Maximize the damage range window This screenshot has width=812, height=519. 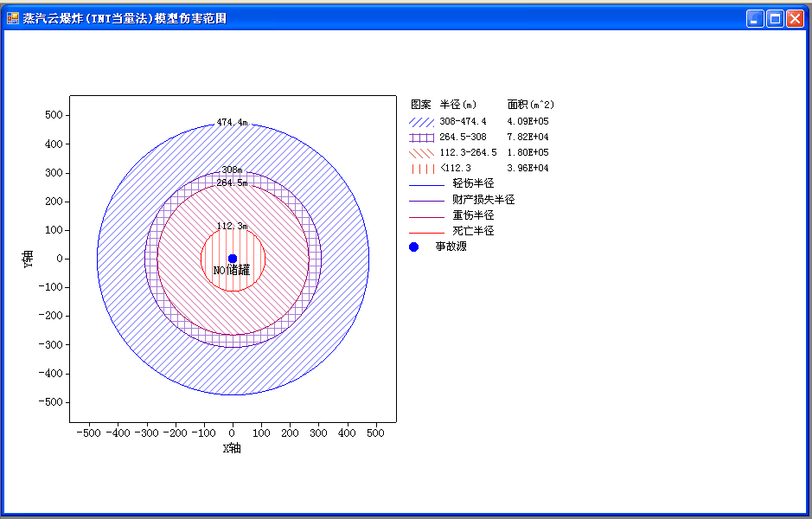[775, 19]
